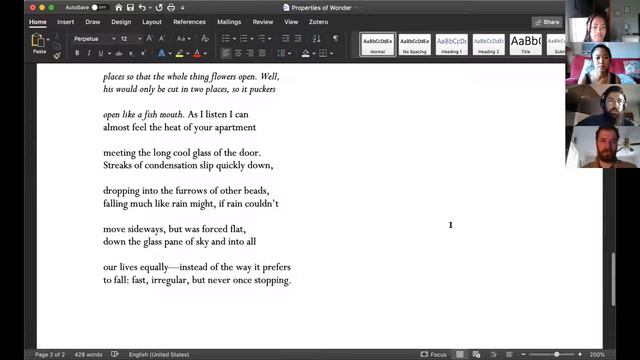Apply the Normal style
This screenshot has width=640, height=360.
(x=378, y=44)
